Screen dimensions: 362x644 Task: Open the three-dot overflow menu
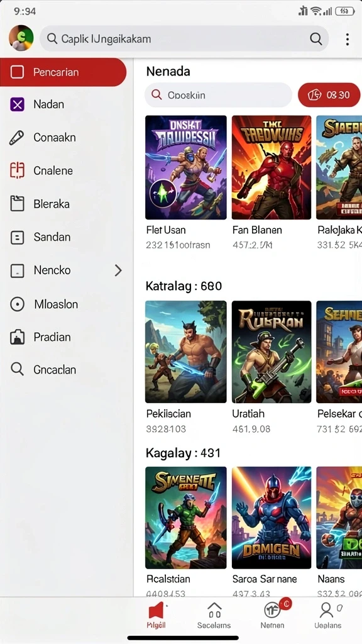(347, 40)
